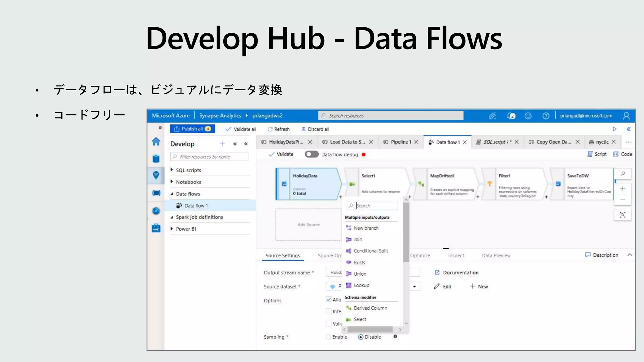Image resolution: width=644 pixels, height=362 pixels.
Task: Open the Documentation link
Action: point(460,273)
